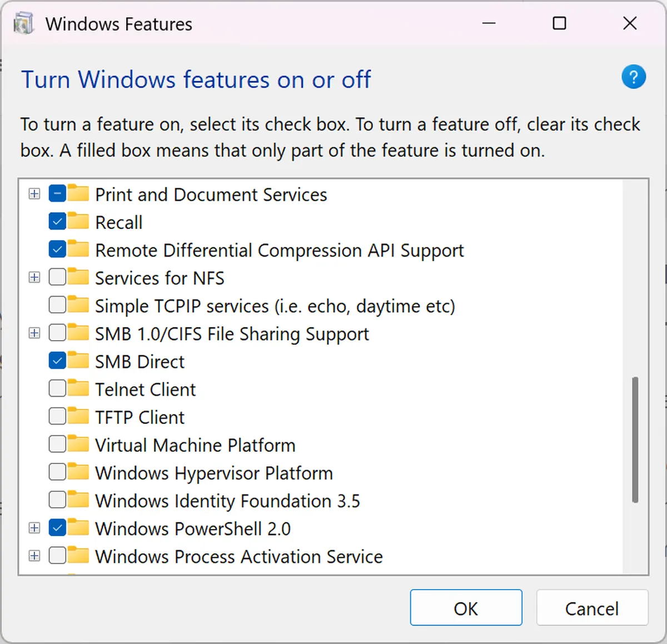
Task: Expand the Services for NFS node
Action: [34, 277]
